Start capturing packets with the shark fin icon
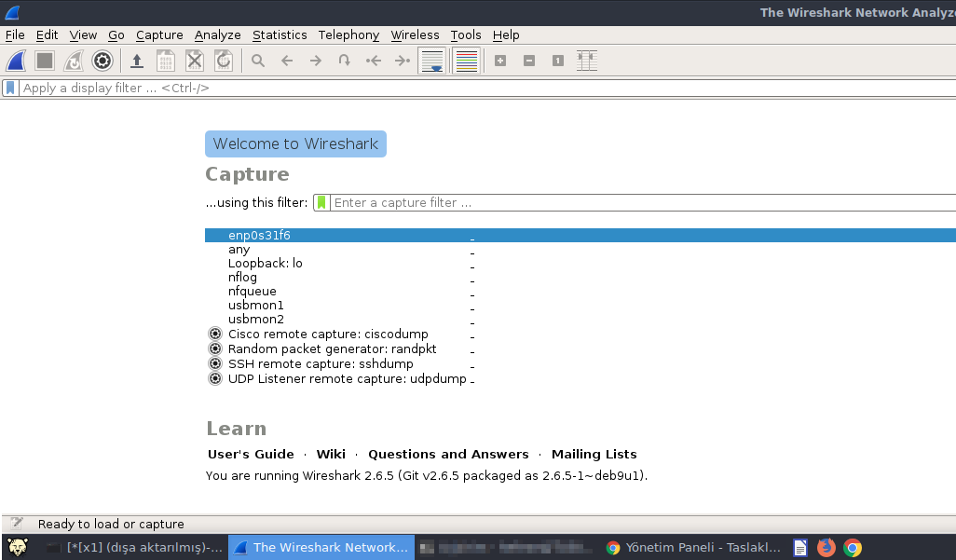This screenshot has height=560, width=956. pos(16,61)
